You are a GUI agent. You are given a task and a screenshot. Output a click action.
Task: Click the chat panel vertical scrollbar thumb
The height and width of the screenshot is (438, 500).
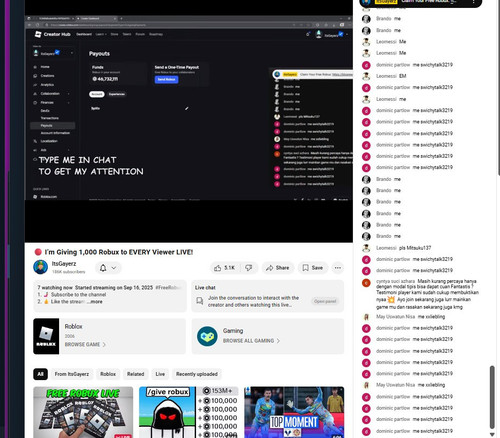pos(492,397)
